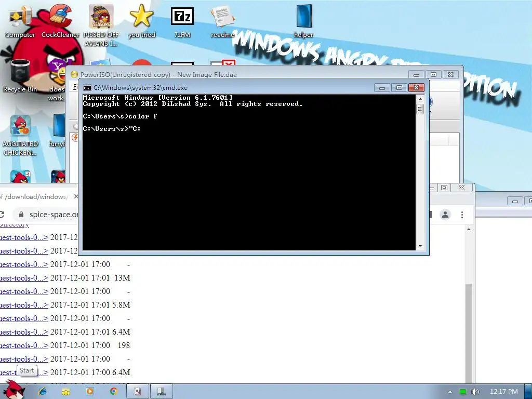Maximize the Chrome window
This screenshot has height=399, width=532.
click(x=444, y=188)
